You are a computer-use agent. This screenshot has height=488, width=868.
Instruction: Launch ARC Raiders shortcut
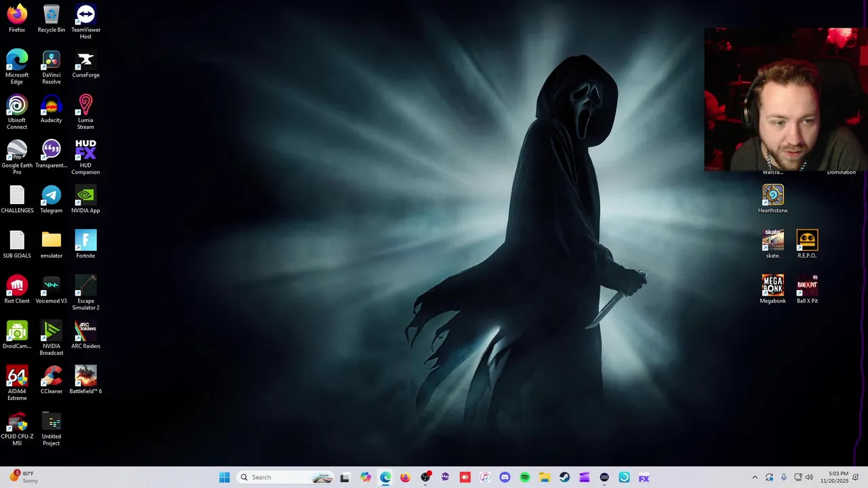[x=85, y=335]
